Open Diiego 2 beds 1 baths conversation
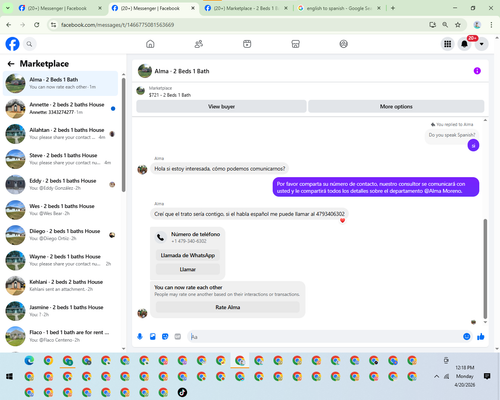Screen dimensions: 500x400 pyautogui.click(x=60, y=235)
